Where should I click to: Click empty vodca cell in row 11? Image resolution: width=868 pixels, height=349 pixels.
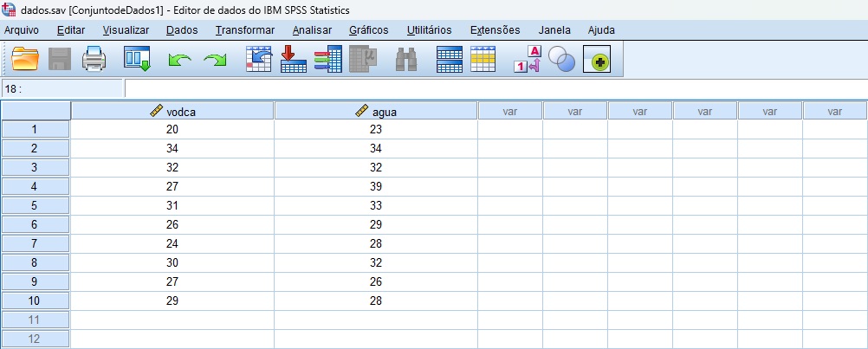point(172,320)
